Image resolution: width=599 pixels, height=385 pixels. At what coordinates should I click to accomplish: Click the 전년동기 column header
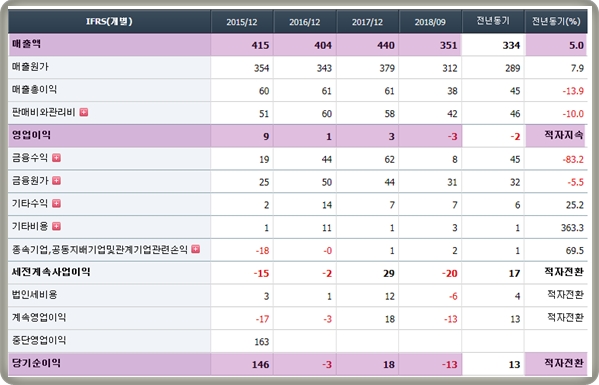[493, 21]
